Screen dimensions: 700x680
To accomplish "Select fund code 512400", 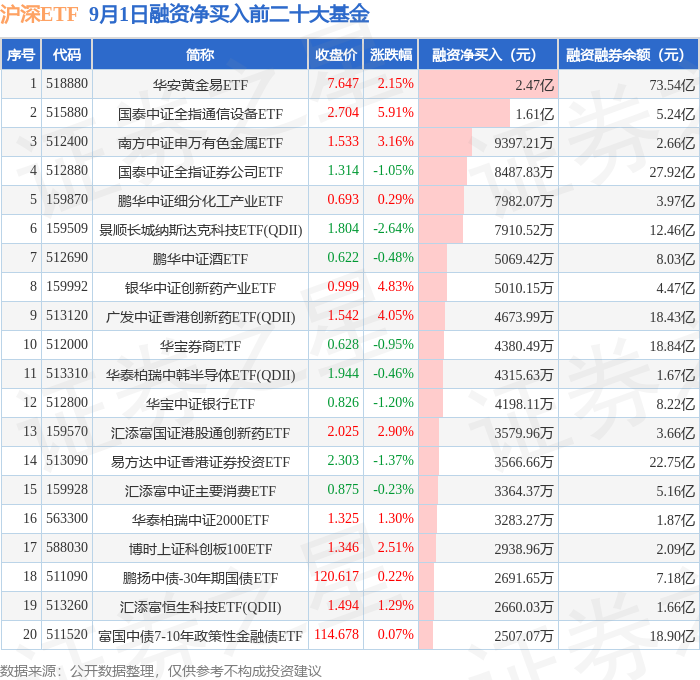I will pos(67,142).
